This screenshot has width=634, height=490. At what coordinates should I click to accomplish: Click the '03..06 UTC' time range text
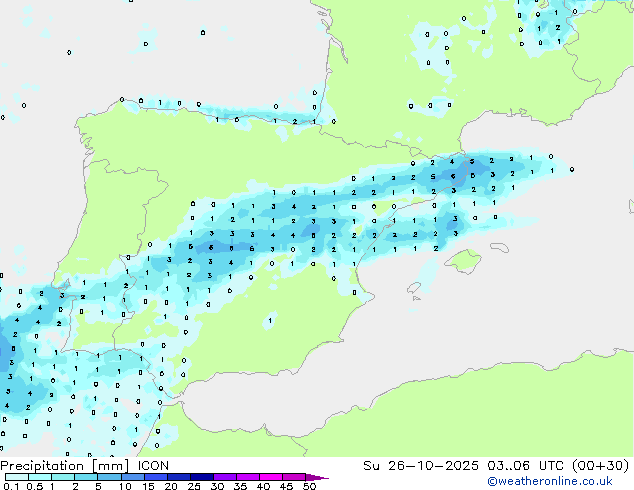tap(526, 466)
